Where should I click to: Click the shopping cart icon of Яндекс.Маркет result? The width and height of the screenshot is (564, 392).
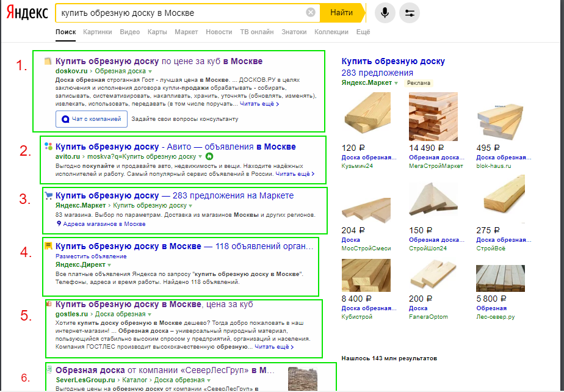(49, 195)
